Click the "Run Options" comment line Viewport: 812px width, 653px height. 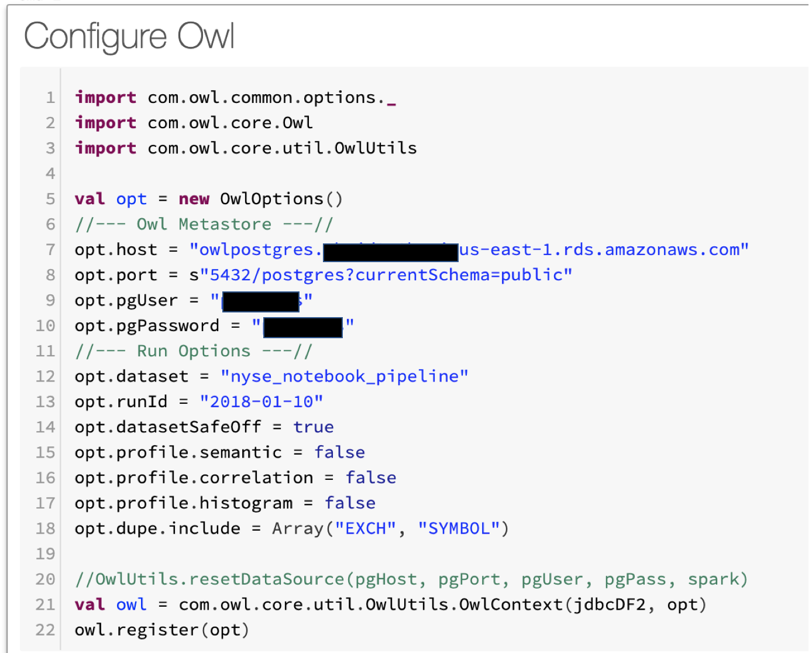[193, 351]
